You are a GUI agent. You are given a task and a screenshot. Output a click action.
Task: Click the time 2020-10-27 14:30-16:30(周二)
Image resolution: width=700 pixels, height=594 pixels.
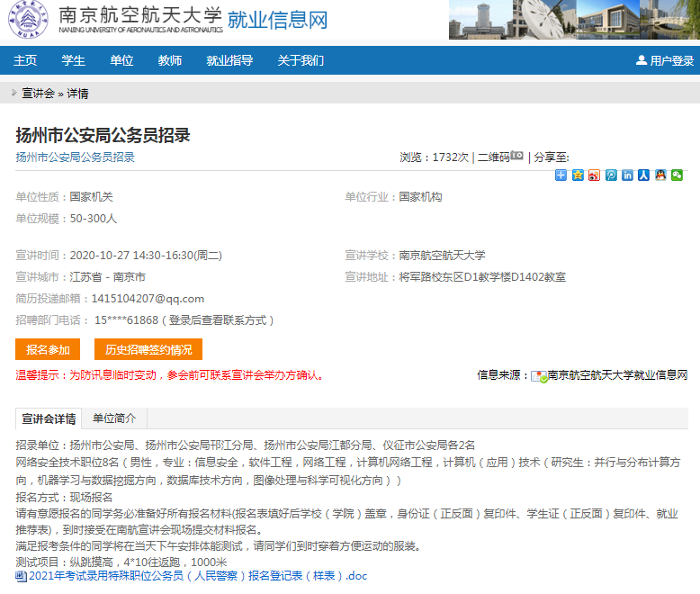click(x=146, y=256)
